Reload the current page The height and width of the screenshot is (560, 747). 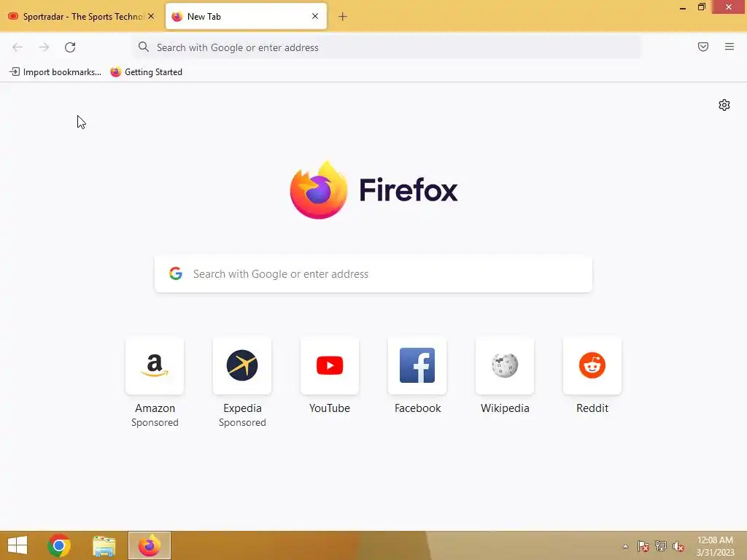[70, 47]
